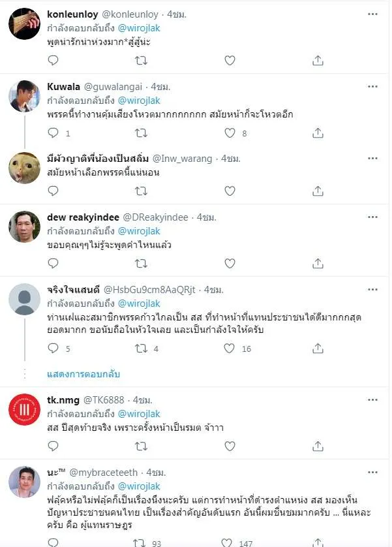View Kuwala's profile avatar
Image resolution: width=392 pixels, height=547 pixels.
coord(24,97)
